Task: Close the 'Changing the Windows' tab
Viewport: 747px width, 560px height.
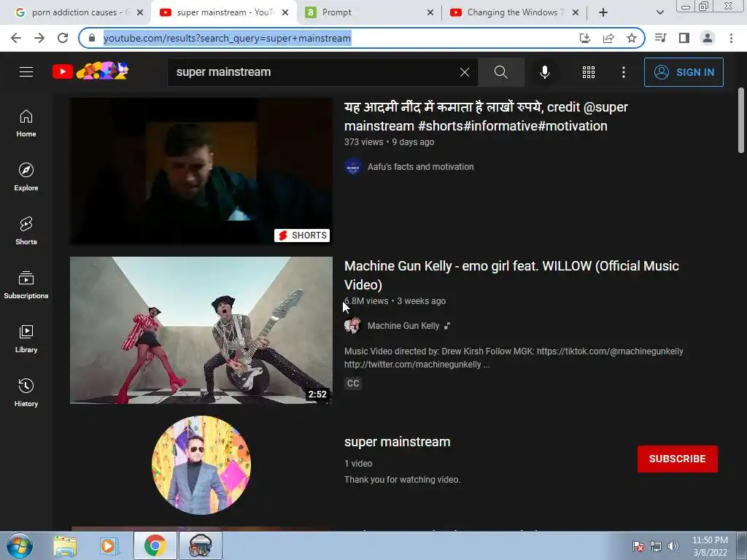Action: 576,12
